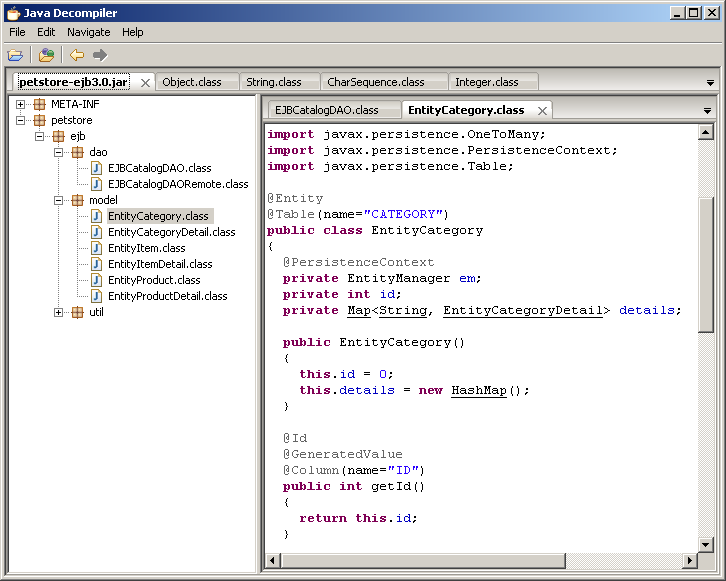This screenshot has width=726, height=581.
Task: Click the "CATEGORY" string in the code
Action: coord(403,214)
